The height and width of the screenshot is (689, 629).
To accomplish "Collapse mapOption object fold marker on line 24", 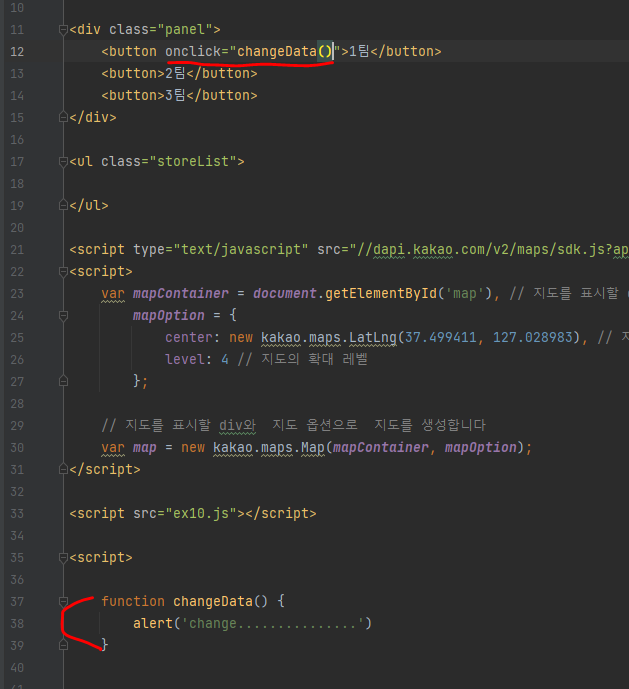I will point(63,315).
